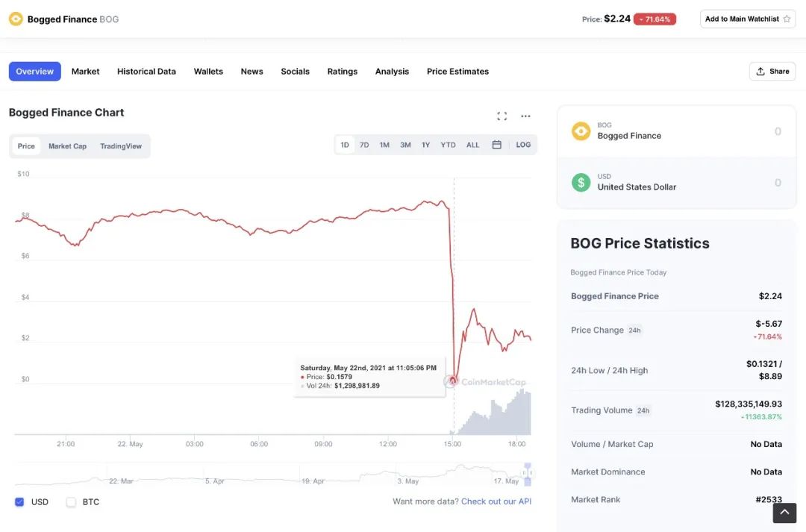
Task: Click the BOG amount input field
Action: coord(739,131)
